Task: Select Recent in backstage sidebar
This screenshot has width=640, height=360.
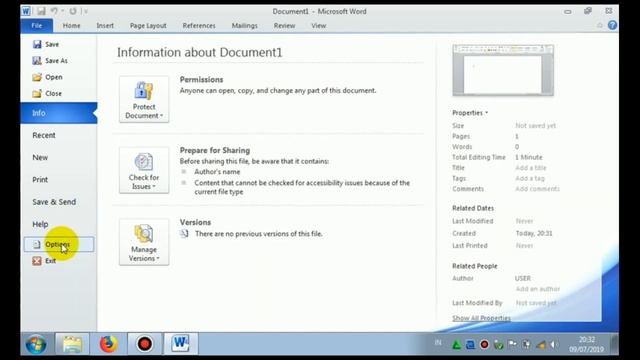Action: click(x=44, y=135)
